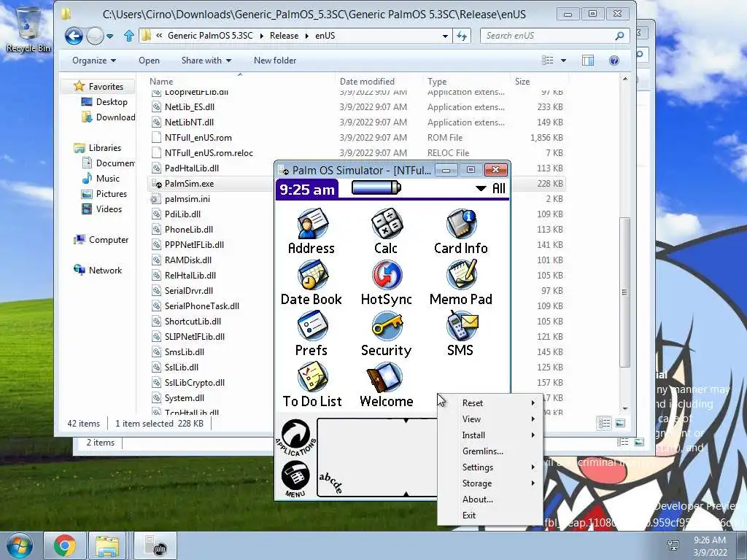Open address bar history dropdown

click(x=445, y=36)
